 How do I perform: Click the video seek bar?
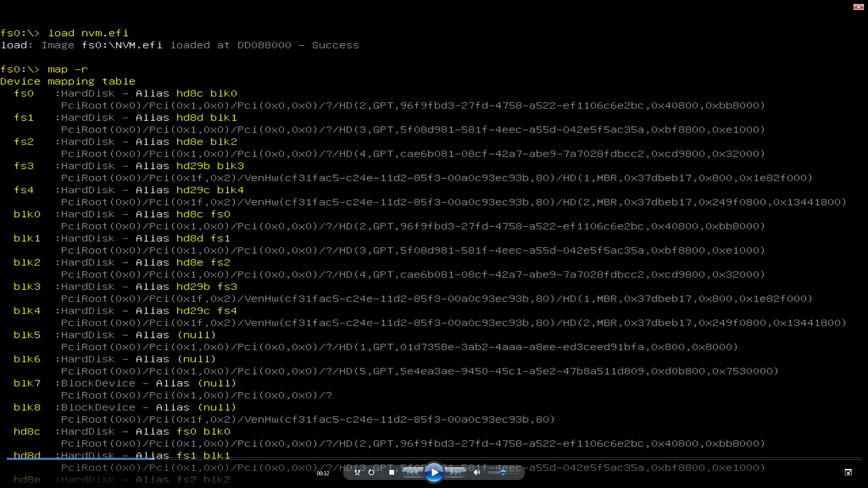click(x=434, y=459)
